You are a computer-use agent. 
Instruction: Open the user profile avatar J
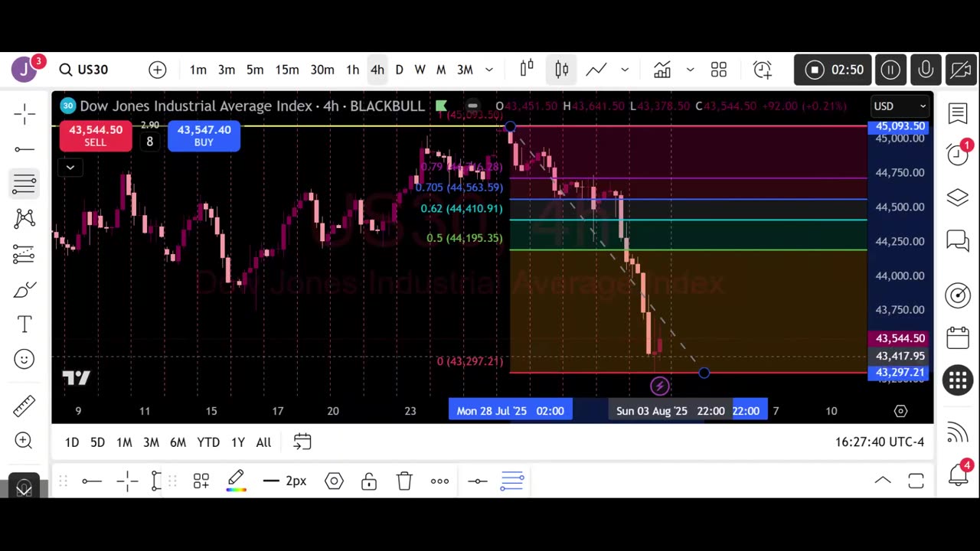pos(24,70)
